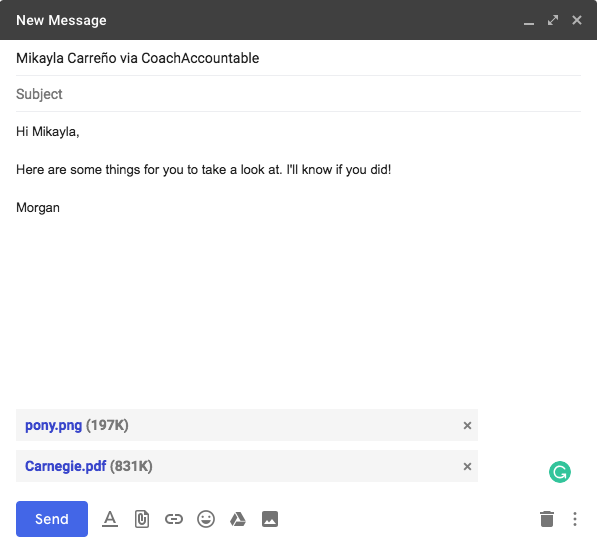Image resolution: width=597 pixels, height=551 pixels.
Task: Open more options three-dot menu
Action: tap(575, 519)
